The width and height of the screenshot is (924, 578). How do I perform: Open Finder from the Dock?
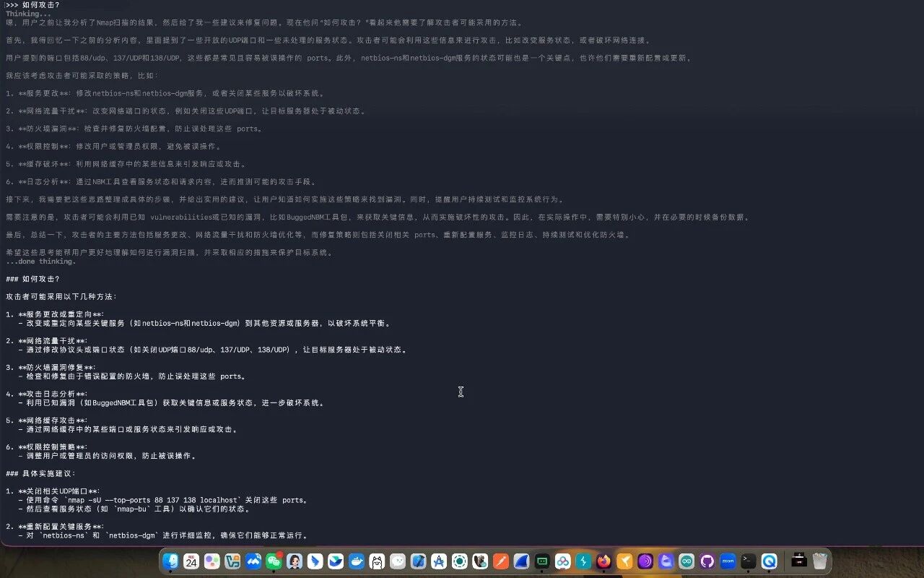pos(170,561)
